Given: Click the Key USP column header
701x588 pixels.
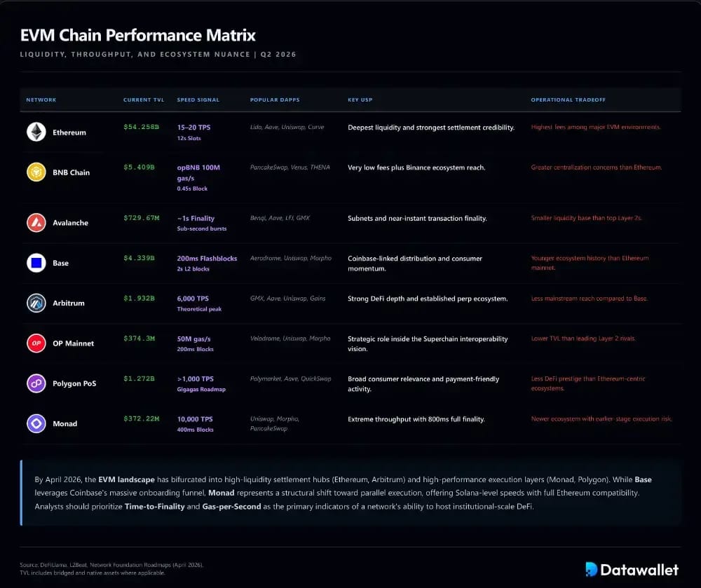Looking at the screenshot, I should (x=360, y=100).
